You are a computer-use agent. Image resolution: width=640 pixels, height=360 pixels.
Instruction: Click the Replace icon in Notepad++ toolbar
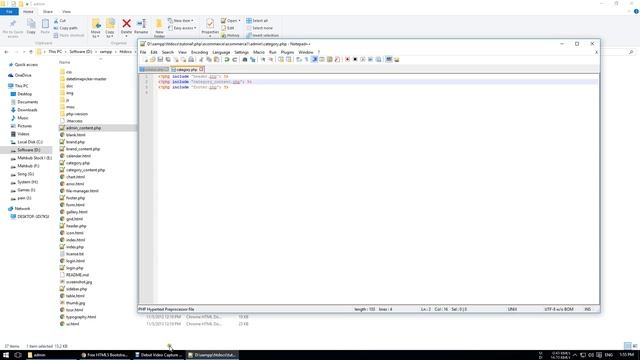(x=253, y=60)
